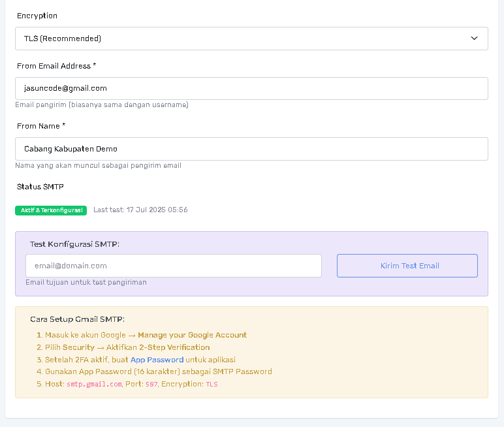This screenshot has width=504, height=427.
Task: Click the Email pengirim helper text
Action: tap(102, 105)
